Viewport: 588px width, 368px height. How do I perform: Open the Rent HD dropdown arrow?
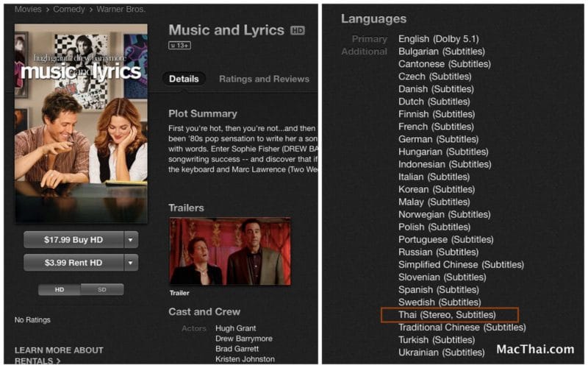pos(131,263)
